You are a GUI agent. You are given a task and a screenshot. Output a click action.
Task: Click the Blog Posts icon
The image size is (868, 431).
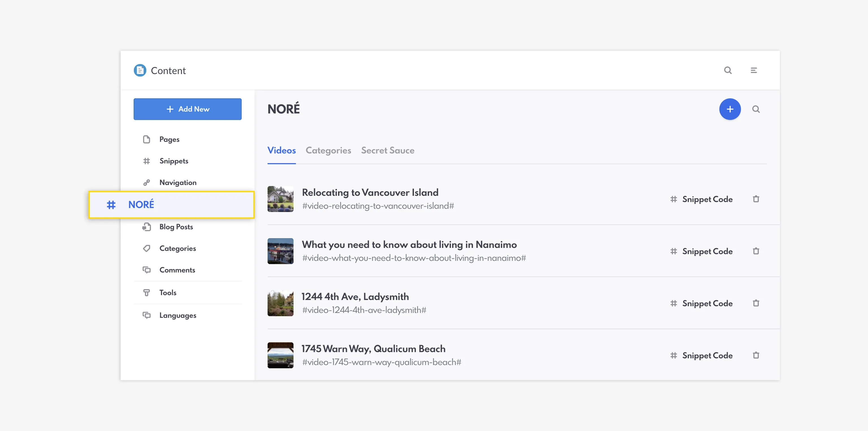(147, 227)
